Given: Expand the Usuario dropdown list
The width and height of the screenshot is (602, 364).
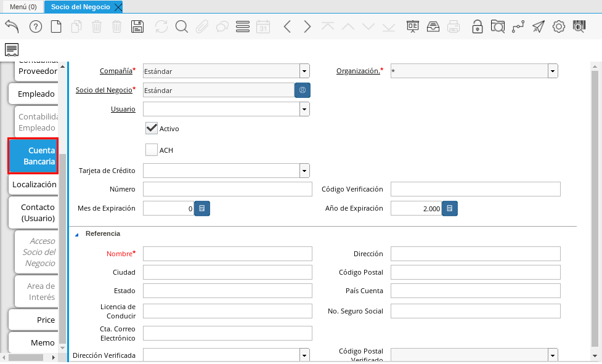Looking at the screenshot, I should click(x=304, y=109).
